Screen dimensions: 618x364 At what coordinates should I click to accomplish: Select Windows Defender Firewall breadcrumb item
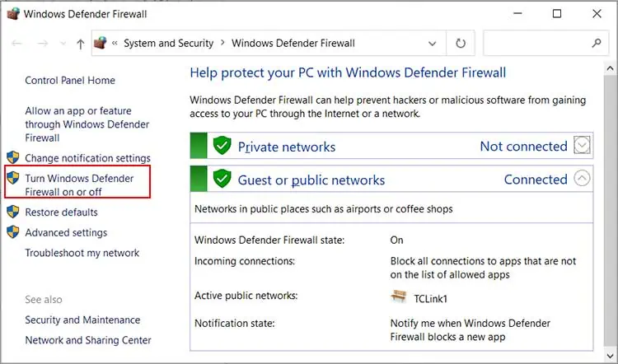(x=293, y=43)
